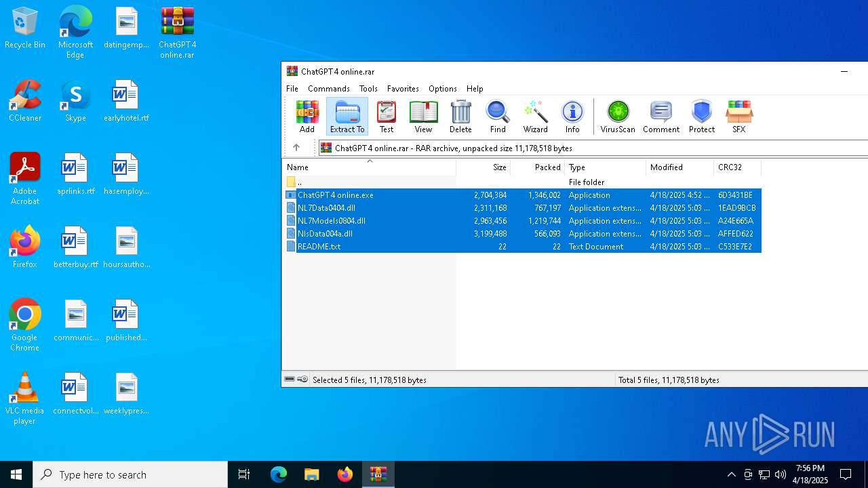Open the Commands menu

(329, 89)
